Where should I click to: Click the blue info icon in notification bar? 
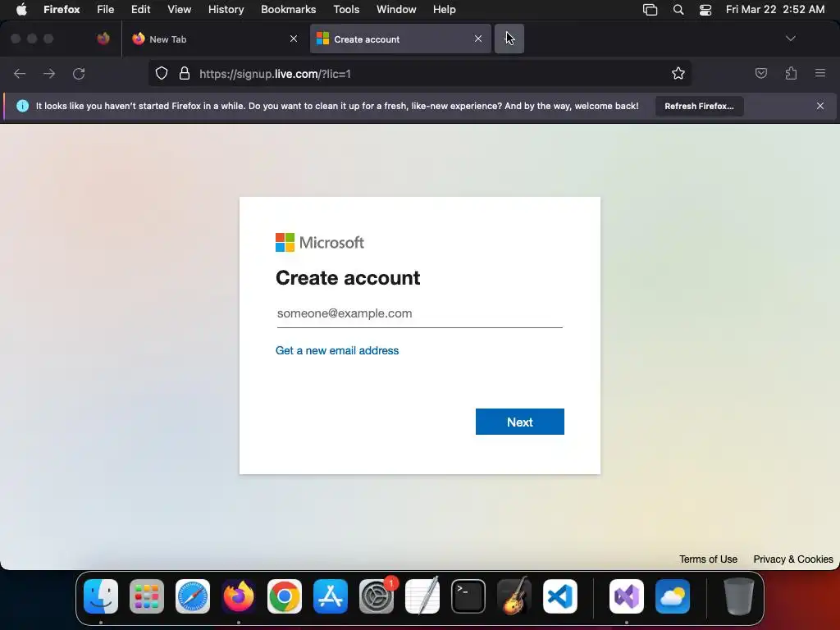(x=22, y=106)
